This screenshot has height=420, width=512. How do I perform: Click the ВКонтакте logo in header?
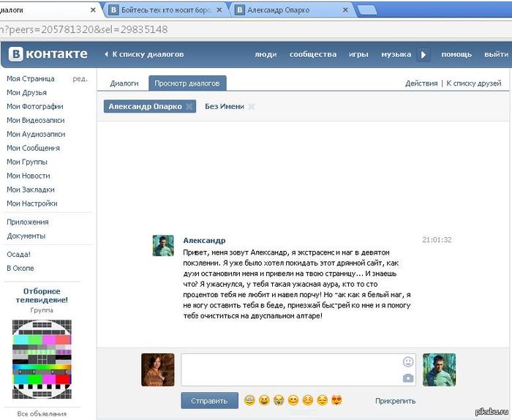point(48,54)
